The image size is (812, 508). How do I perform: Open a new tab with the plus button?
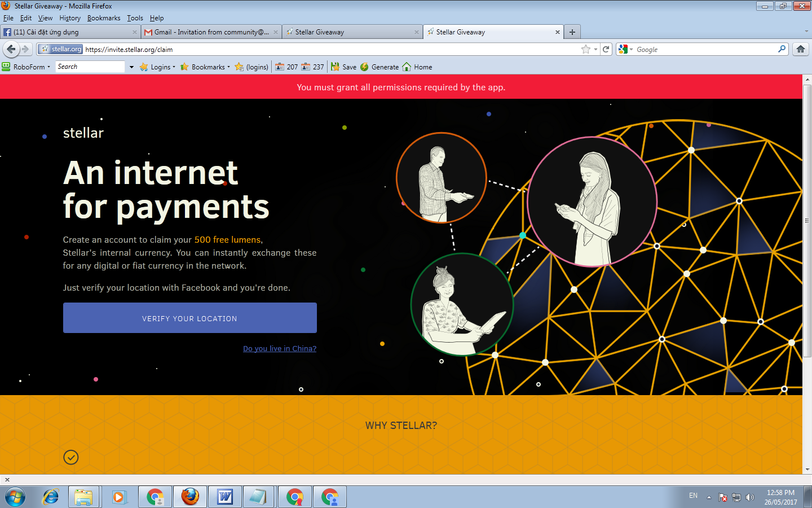(572, 32)
